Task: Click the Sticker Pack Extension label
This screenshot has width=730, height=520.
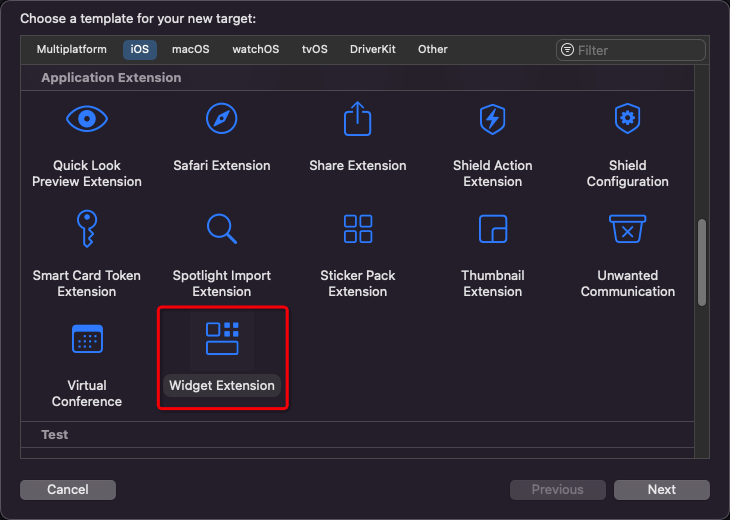Action: click(358, 284)
